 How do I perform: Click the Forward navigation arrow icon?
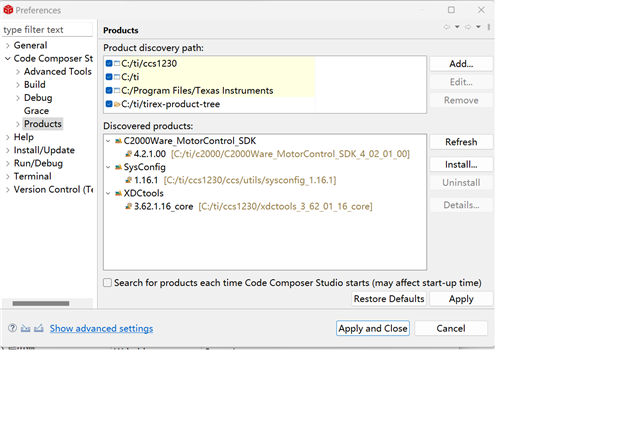468,27
